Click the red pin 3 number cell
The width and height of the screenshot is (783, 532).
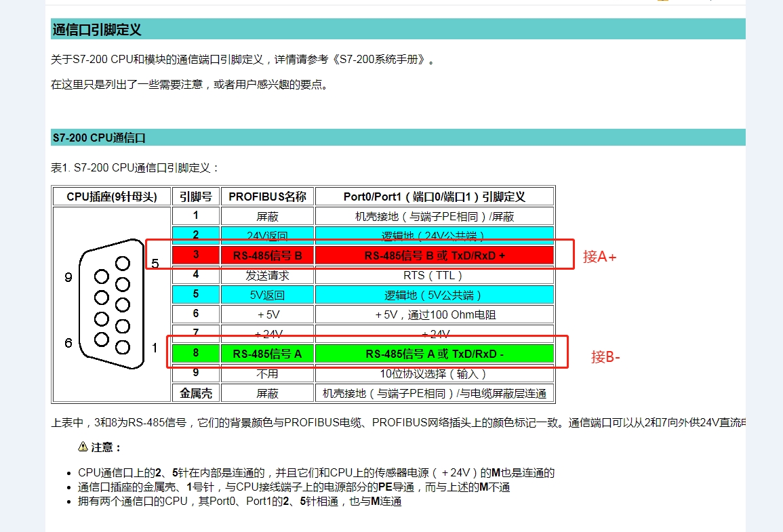[196, 255]
